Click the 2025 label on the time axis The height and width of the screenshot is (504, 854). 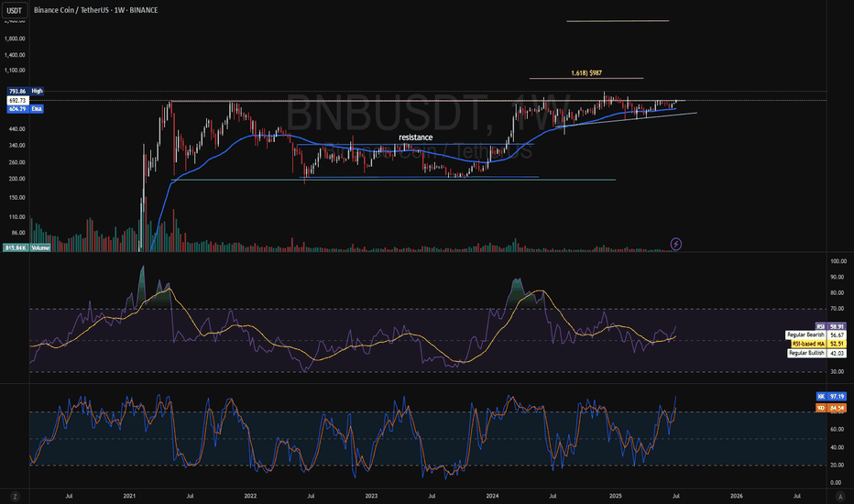(x=616, y=496)
